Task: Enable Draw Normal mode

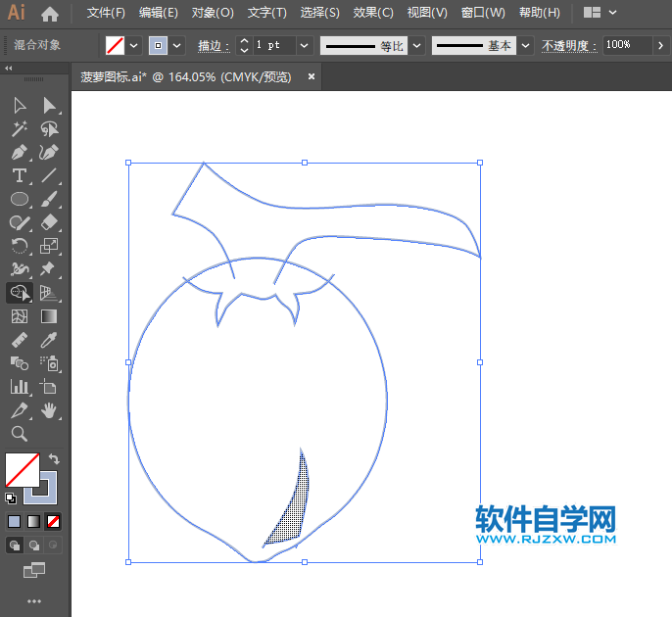Action: coord(15,546)
